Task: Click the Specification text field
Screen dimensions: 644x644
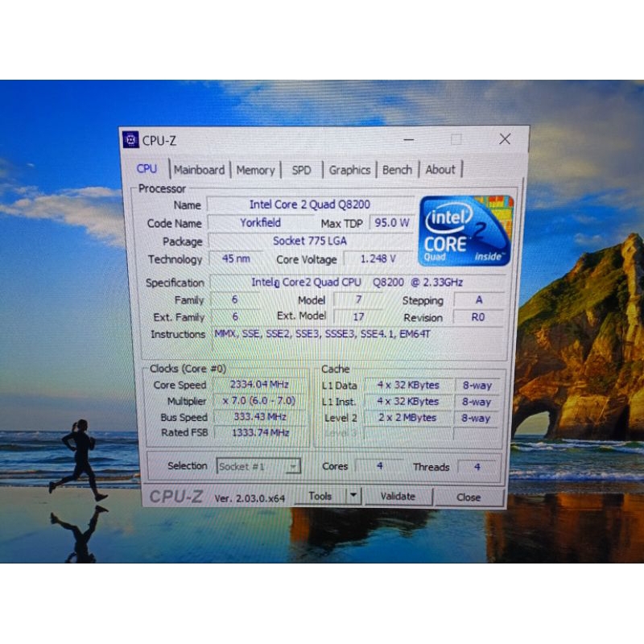Action: [x=357, y=283]
